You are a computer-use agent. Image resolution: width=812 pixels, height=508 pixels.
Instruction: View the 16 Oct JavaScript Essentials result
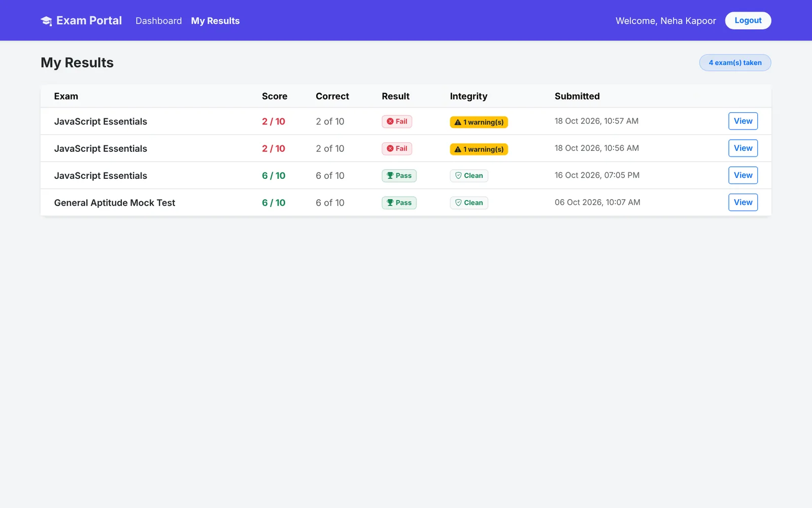click(743, 175)
